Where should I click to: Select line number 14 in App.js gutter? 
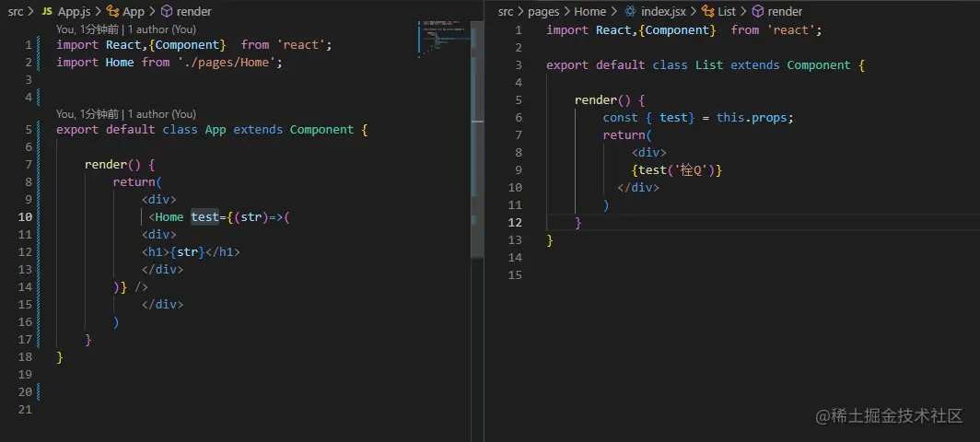(25, 287)
